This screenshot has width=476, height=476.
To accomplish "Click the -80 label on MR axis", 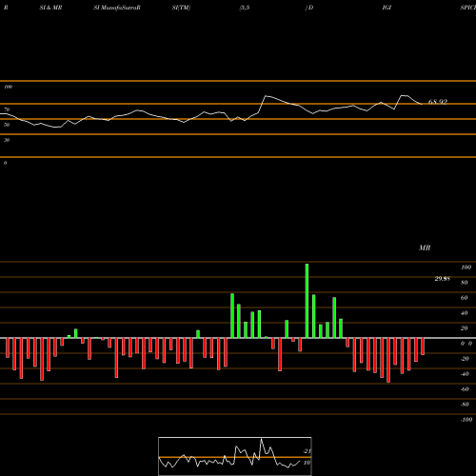I will [465, 405].
